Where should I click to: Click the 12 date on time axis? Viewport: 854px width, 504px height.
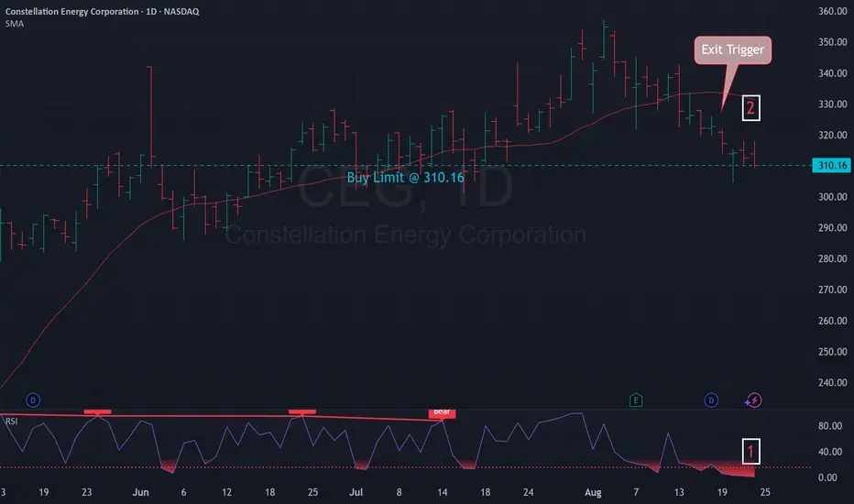pyautogui.click(x=226, y=493)
